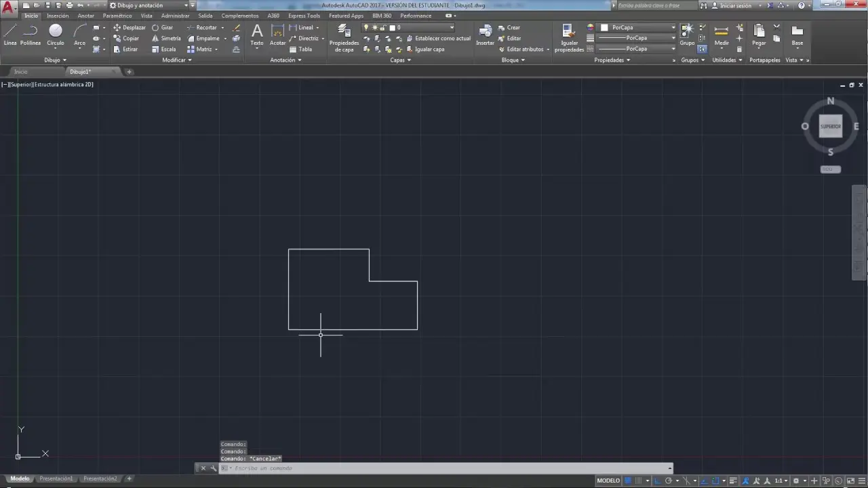Use the Simetría mirror tool
Viewport: 868px width, 488px height.
(x=166, y=39)
